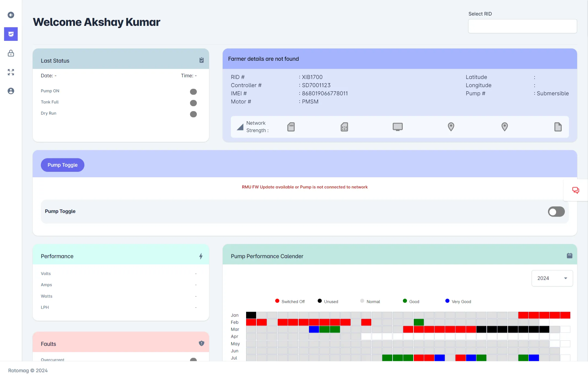The image size is (588, 380).
Task: Click the RID value XIB1700
Action: pyautogui.click(x=312, y=77)
